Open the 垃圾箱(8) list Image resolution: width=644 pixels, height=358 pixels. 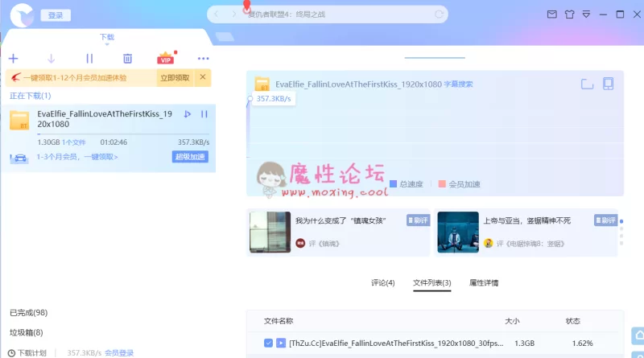(x=26, y=332)
